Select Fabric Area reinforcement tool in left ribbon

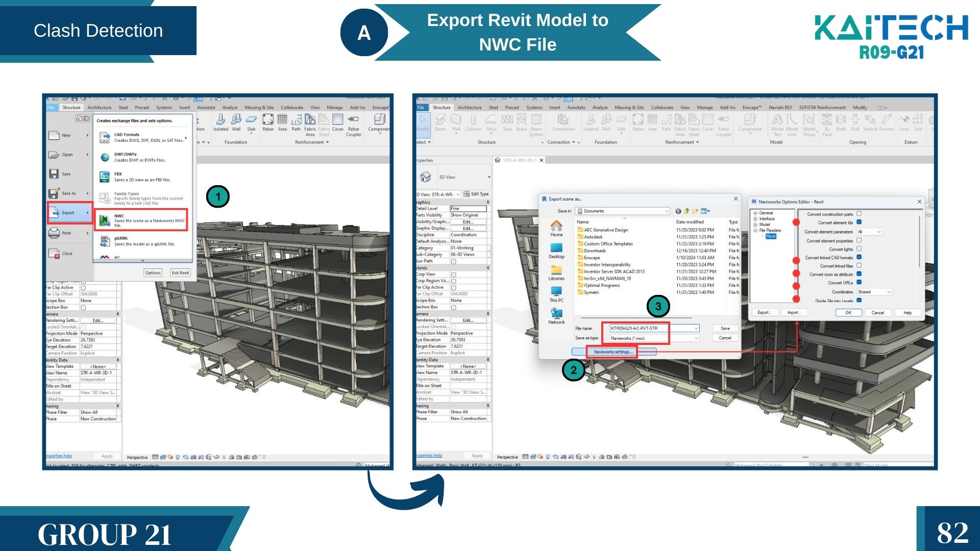tap(310, 123)
